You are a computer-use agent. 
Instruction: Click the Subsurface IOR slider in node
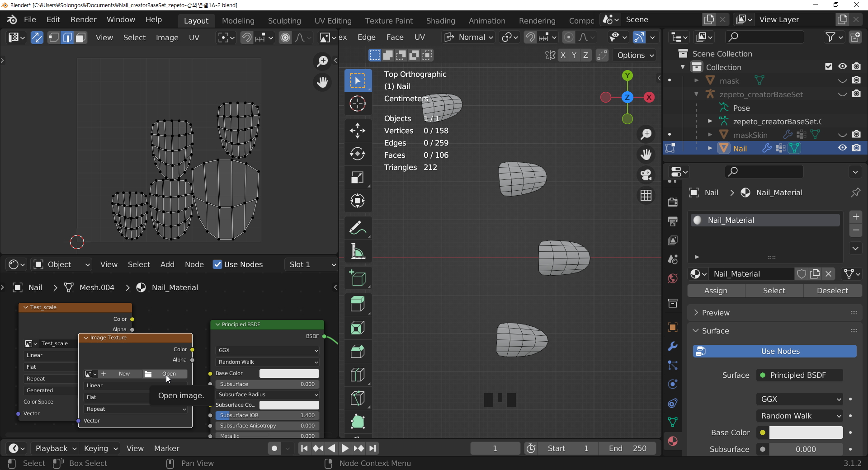tap(267, 415)
